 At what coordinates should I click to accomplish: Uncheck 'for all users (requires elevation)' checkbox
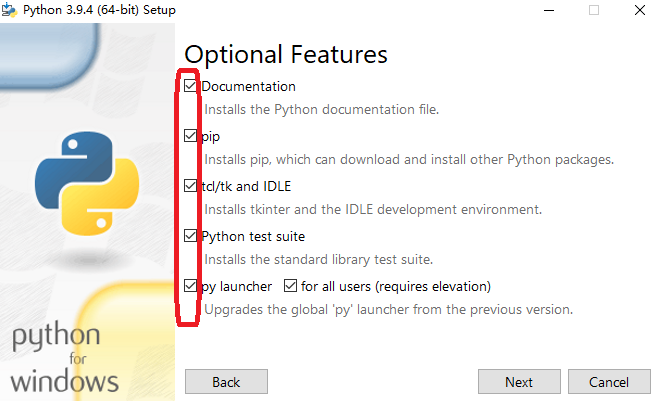pyautogui.click(x=291, y=286)
